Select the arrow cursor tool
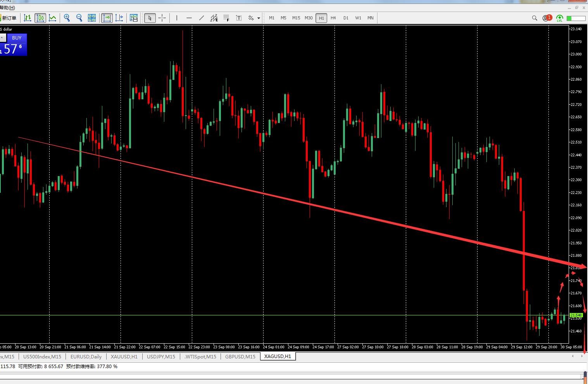The width and height of the screenshot is (588, 384). 150,18
